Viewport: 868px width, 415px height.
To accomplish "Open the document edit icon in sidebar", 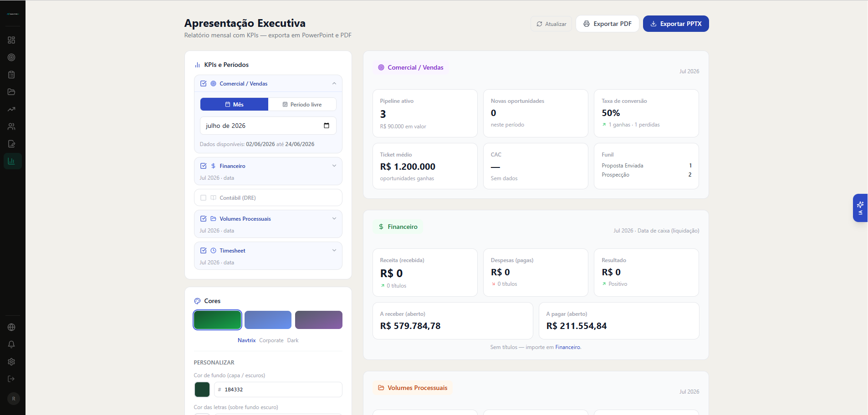I will 11,144.
